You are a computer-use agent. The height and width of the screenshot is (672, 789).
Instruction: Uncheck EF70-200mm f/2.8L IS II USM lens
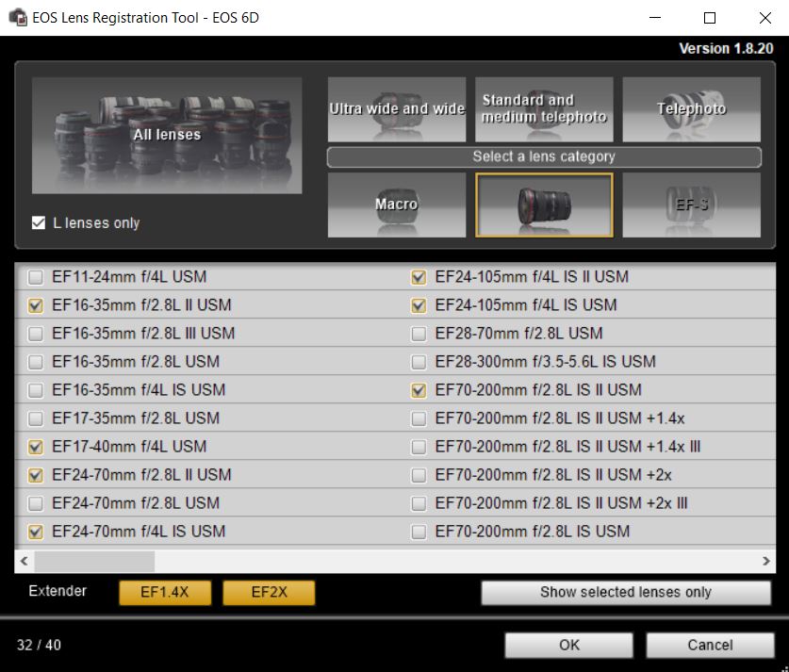pos(419,390)
